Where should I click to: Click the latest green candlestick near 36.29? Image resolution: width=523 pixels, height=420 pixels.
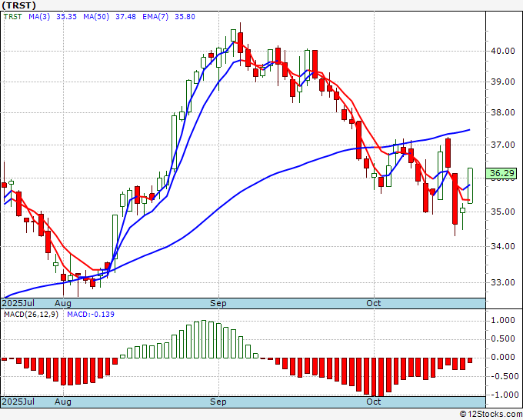[470, 185]
